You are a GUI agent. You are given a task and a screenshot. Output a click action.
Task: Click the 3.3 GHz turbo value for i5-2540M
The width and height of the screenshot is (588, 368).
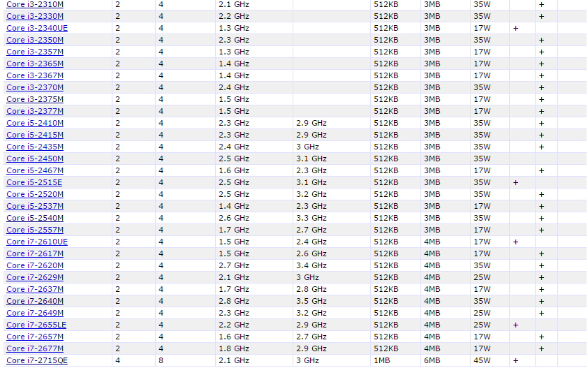pyautogui.click(x=311, y=219)
